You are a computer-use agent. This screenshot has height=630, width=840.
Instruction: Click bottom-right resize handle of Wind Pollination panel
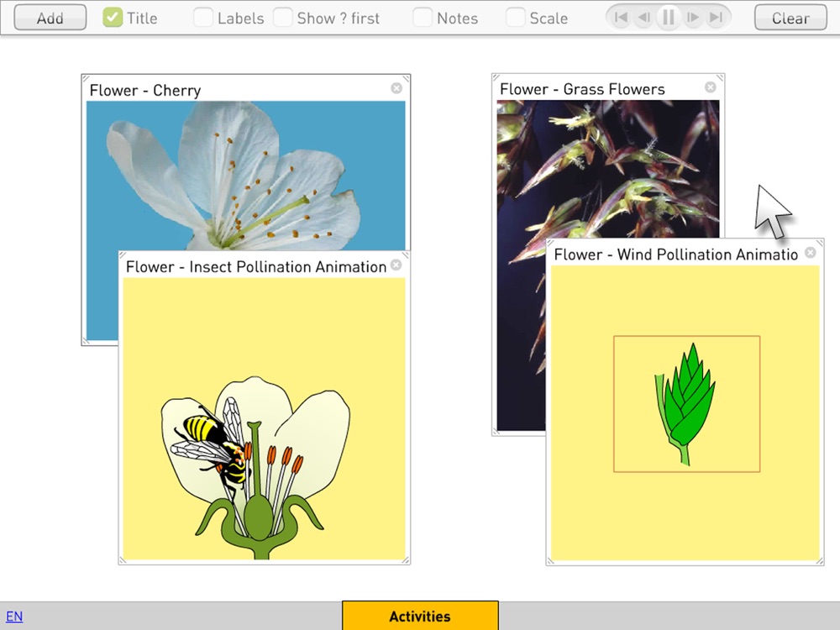click(x=820, y=561)
